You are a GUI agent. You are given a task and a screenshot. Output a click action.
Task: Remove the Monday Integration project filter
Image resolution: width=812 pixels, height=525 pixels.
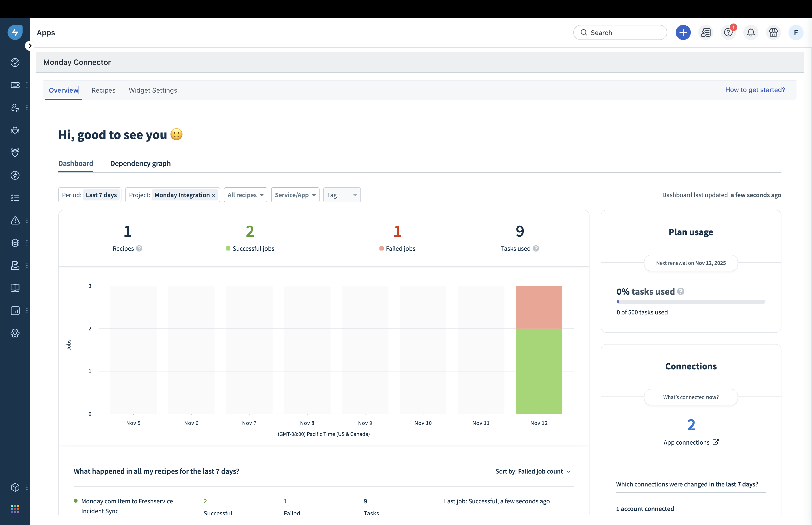214,195
